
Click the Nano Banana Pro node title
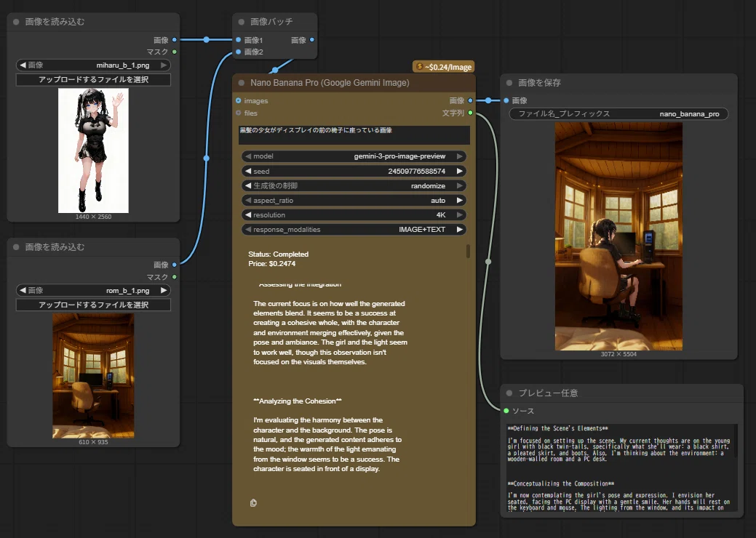(330, 83)
